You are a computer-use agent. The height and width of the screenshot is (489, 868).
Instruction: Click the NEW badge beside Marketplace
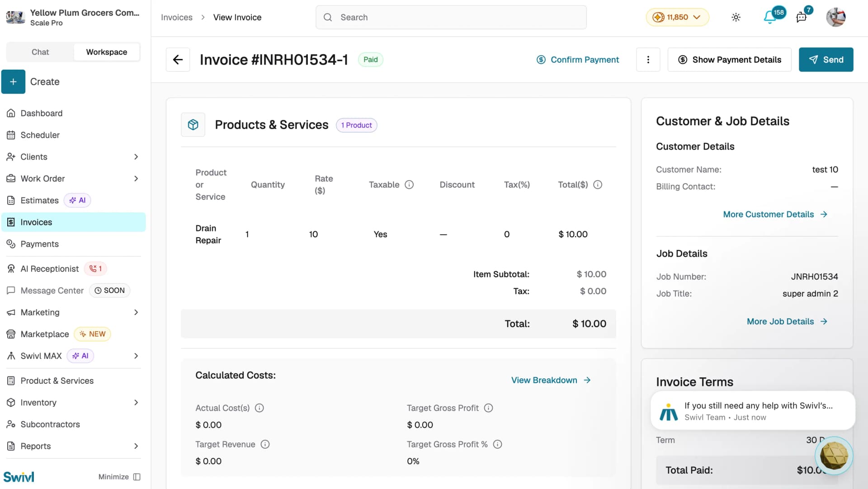[x=92, y=334]
